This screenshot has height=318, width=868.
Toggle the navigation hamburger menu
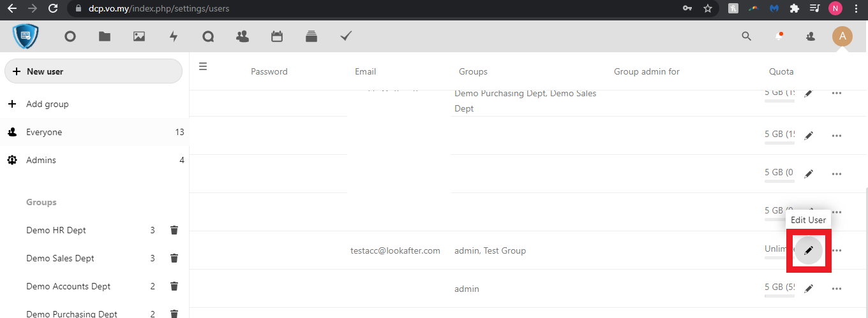coord(203,66)
